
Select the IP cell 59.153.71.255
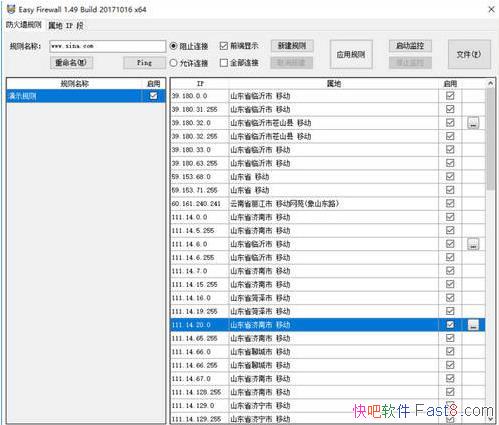click(200, 190)
